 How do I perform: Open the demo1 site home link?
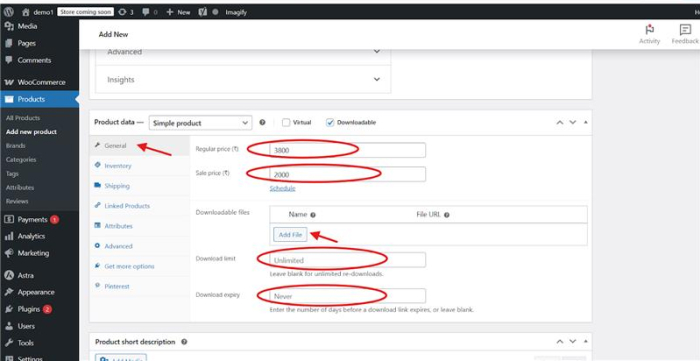(38, 12)
